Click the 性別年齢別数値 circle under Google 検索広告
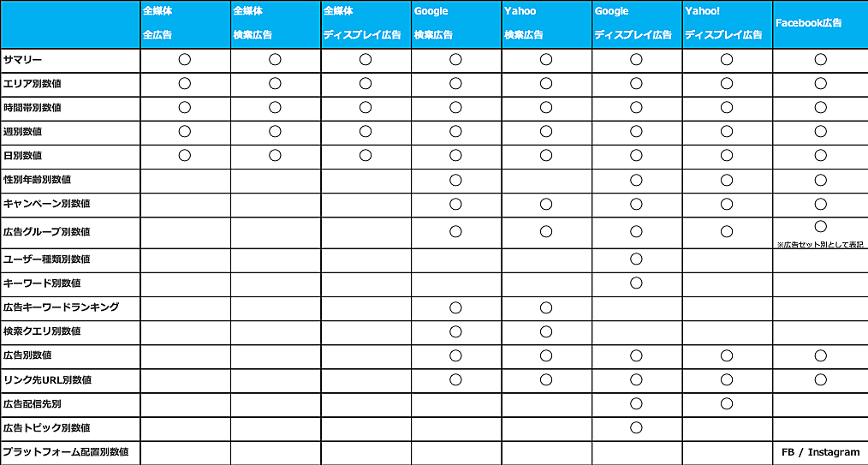 (455, 180)
